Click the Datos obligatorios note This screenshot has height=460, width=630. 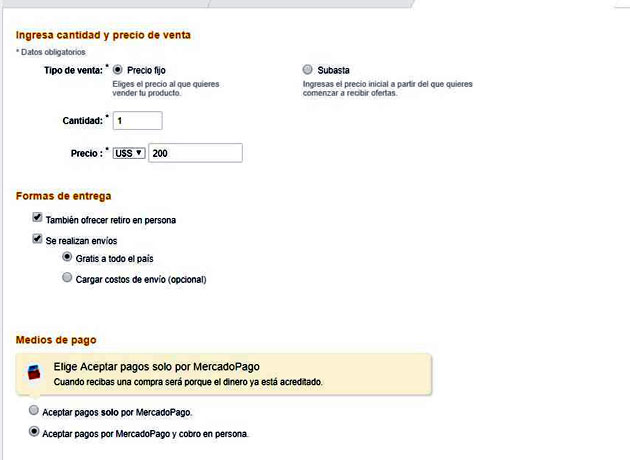(51, 51)
